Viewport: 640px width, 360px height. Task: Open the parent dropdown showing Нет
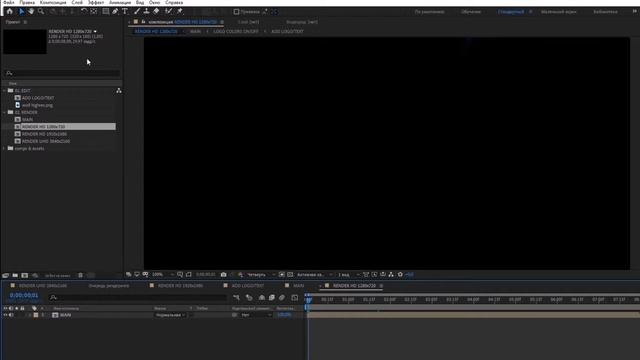pyautogui.click(x=256, y=315)
